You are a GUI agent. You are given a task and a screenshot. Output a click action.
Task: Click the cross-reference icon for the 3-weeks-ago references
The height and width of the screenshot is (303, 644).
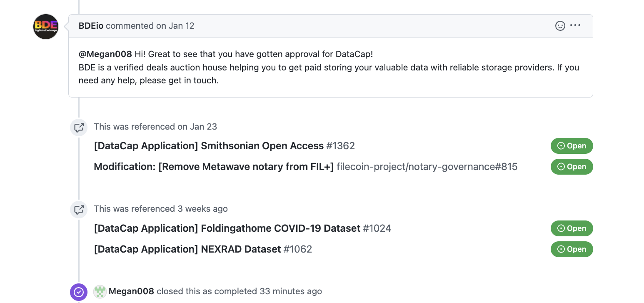(x=78, y=209)
